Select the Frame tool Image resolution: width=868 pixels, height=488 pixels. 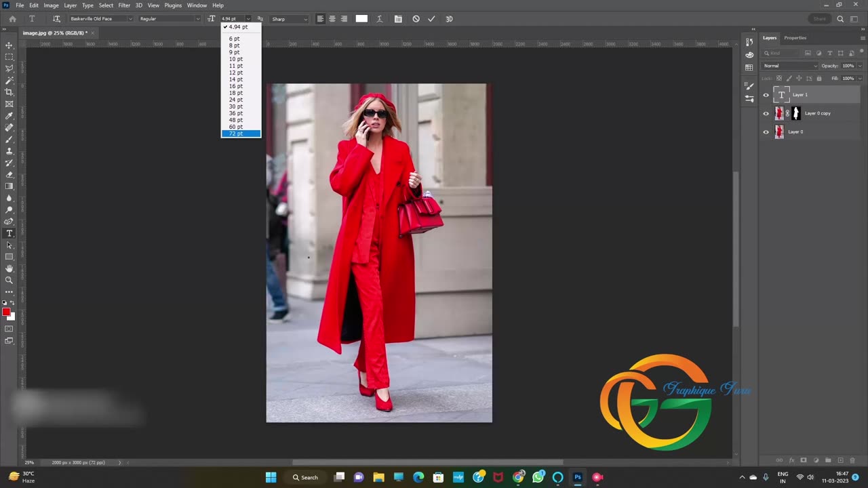[9, 104]
